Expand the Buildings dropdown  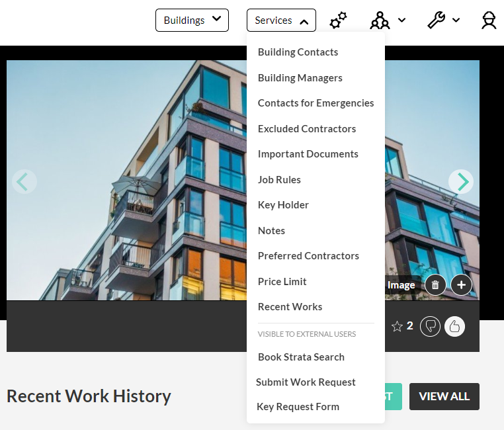point(192,21)
